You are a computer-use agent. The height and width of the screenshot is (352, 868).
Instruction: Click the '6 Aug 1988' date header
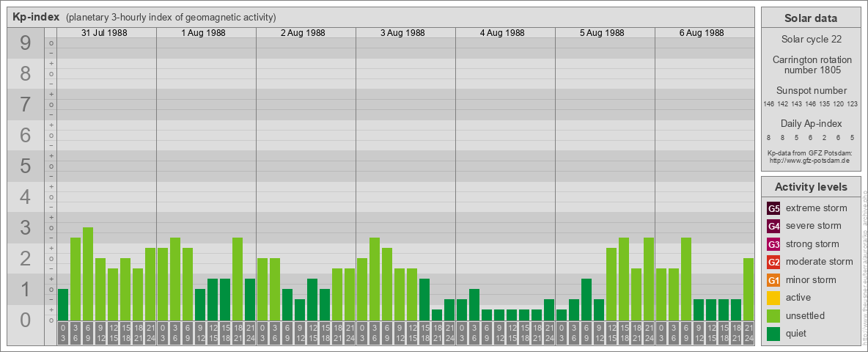pos(702,33)
